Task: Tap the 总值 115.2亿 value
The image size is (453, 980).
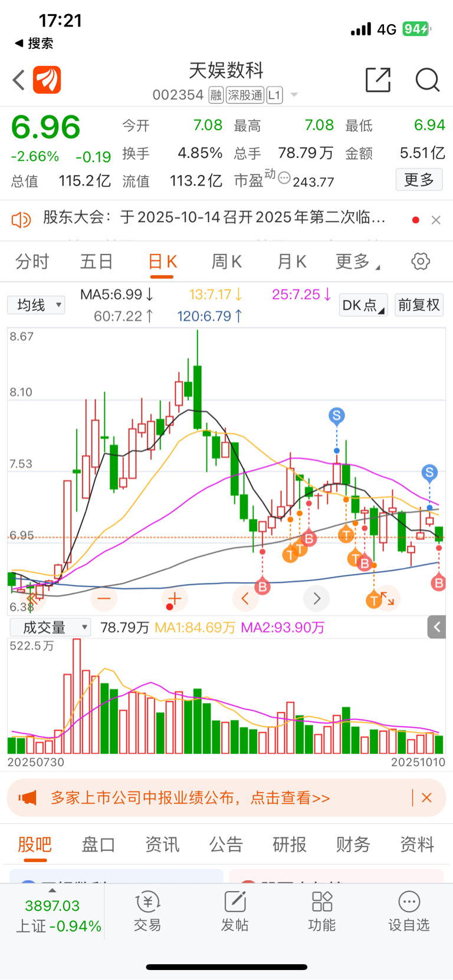Action: 84,180
